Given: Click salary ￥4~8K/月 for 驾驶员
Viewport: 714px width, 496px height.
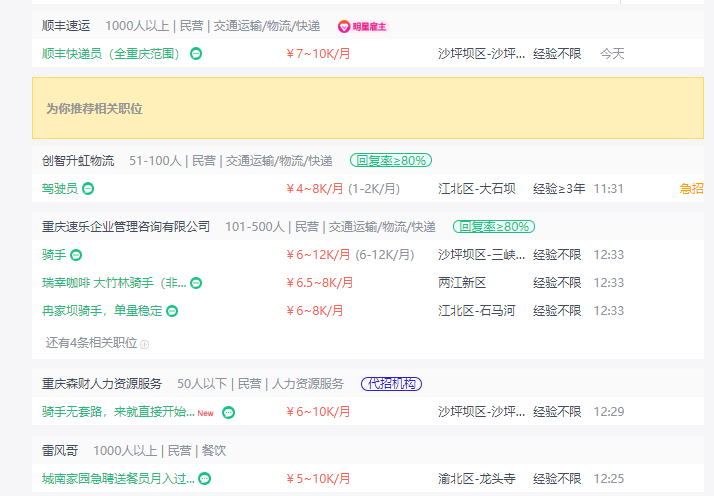Looking at the screenshot, I should tap(314, 189).
